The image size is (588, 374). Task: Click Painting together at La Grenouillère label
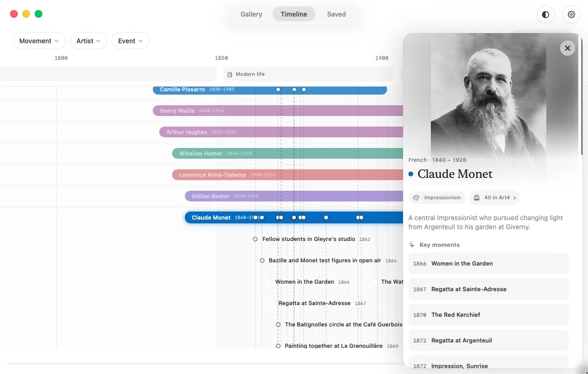click(x=334, y=346)
